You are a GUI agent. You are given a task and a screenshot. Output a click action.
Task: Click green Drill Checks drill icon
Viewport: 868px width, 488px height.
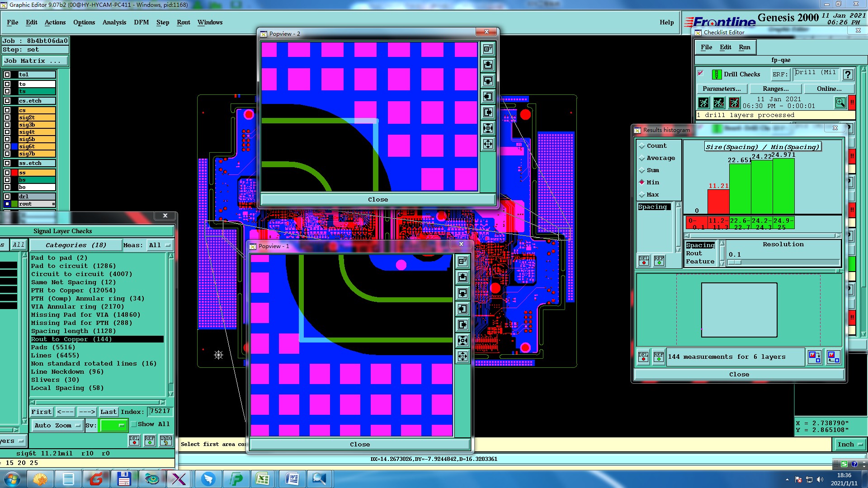point(717,75)
